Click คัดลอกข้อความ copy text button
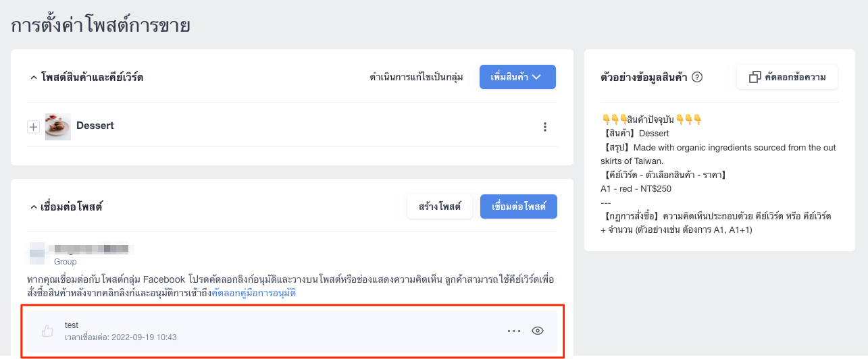 pos(787,78)
